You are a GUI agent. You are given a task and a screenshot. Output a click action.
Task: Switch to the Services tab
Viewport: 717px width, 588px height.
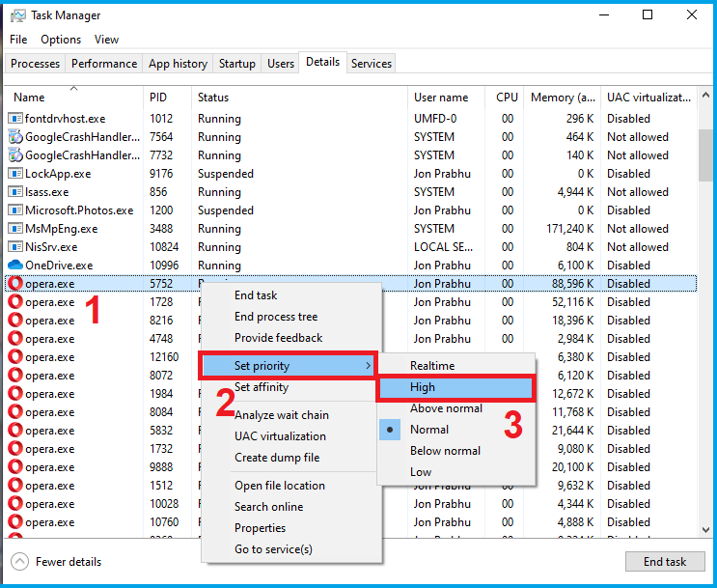click(372, 64)
